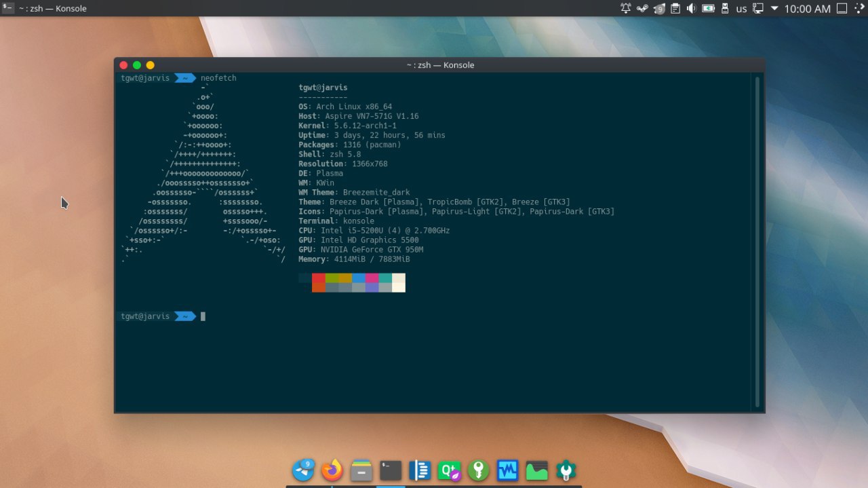
Task: Click the 'Resolution: 1366x768' line
Action: pyautogui.click(x=343, y=164)
